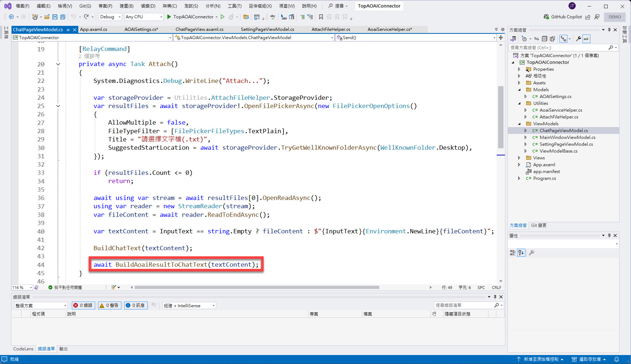Toggle the 0 警告 warnings filter
Image resolution: width=631 pixels, height=364 pixels.
pos(110,305)
